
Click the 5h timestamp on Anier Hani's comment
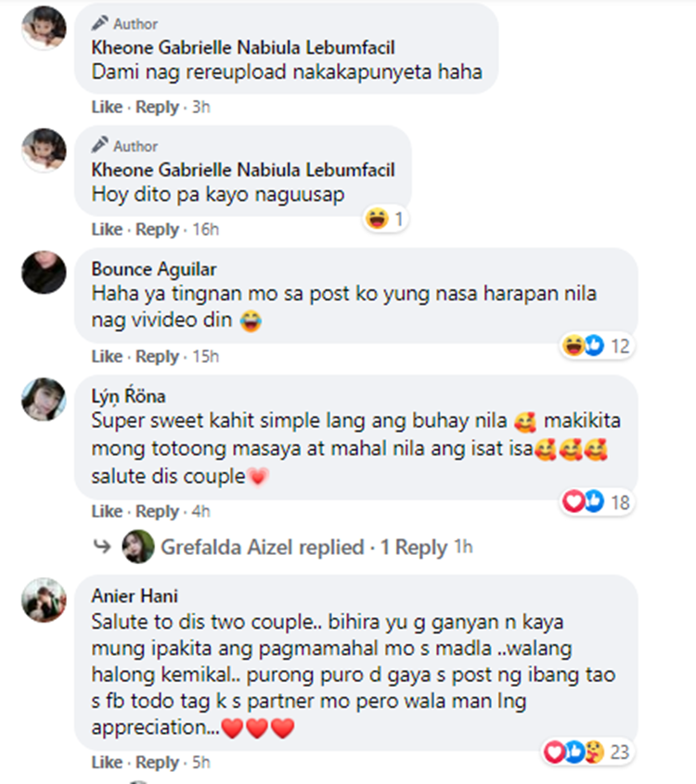pyautogui.click(x=201, y=763)
